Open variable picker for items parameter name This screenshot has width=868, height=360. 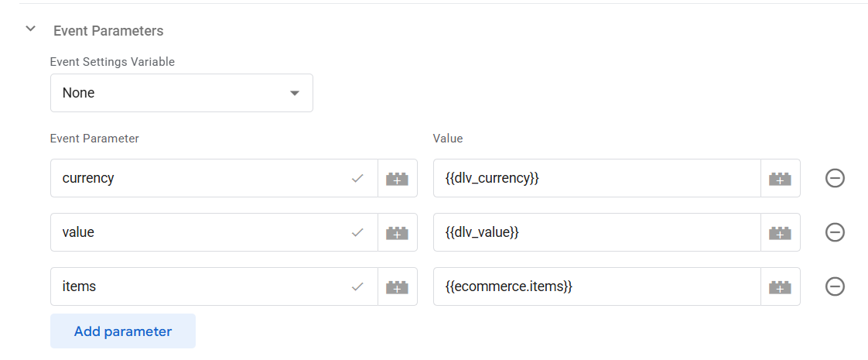tap(397, 287)
